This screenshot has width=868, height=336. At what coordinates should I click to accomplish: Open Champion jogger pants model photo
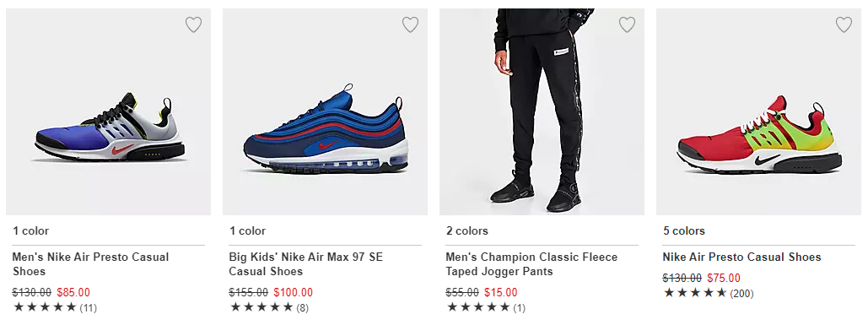tap(542, 112)
